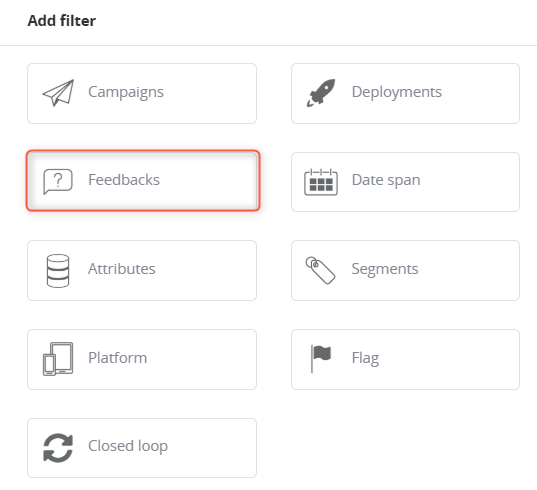Click the rocket Deployments icon
This screenshot has width=537, height=490.
click(x=321, y=93)
